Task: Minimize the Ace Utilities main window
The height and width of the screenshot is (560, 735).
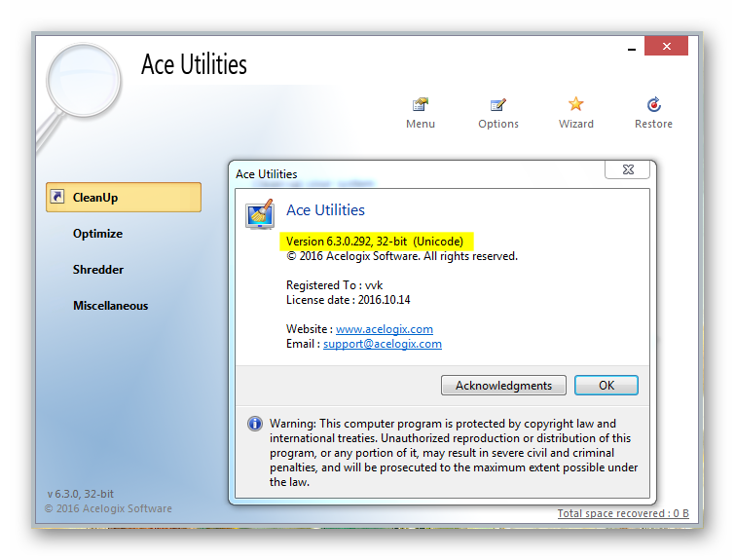Action: pos(632,49)
